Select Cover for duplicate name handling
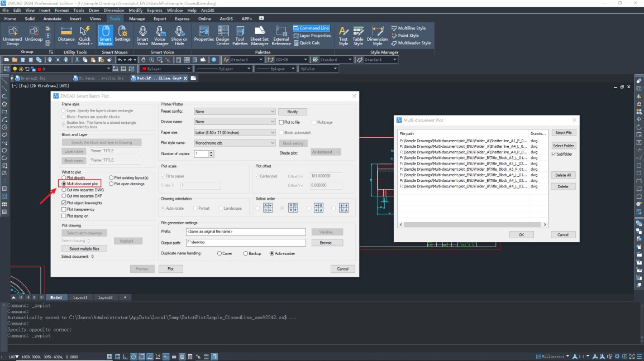The height and width of the screenshot is (361, 644). [x=220, y=253]
